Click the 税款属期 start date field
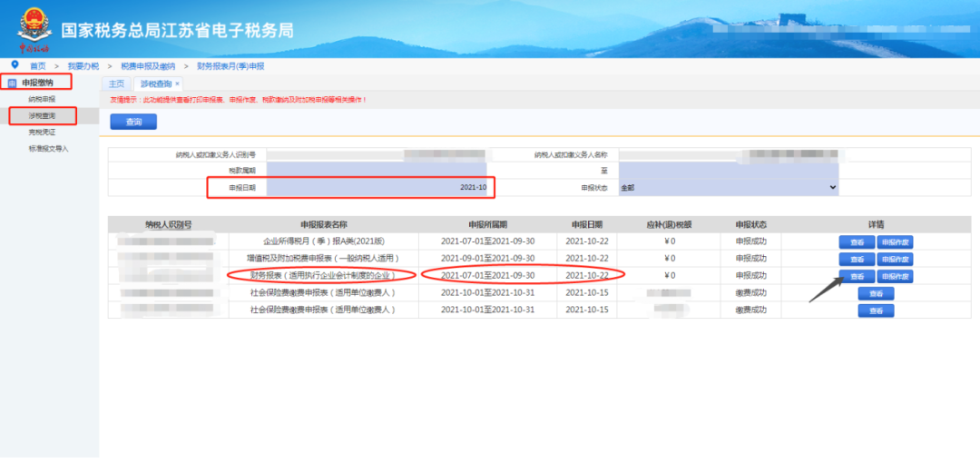980x463 pixels. (x=377, y=171)
